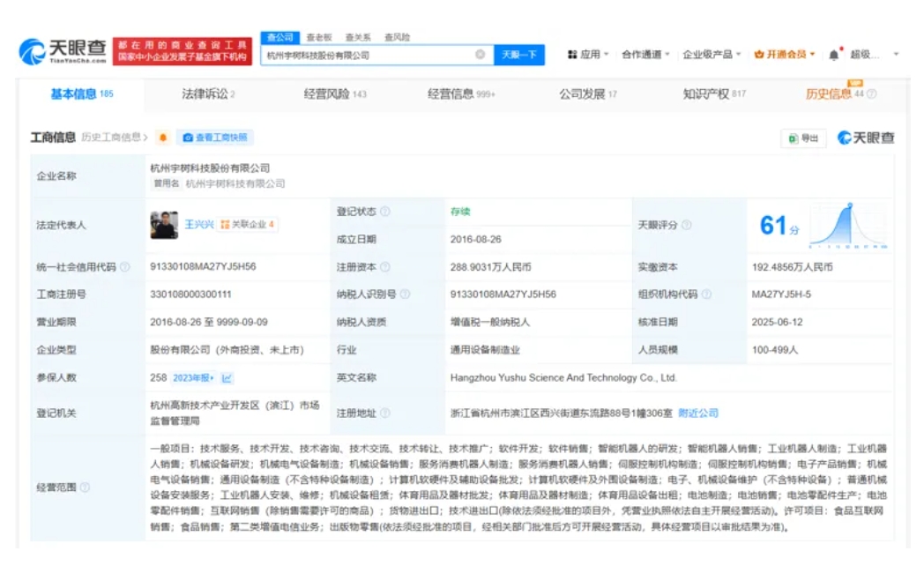Click the 存续 status text

(x=460, y=212)
